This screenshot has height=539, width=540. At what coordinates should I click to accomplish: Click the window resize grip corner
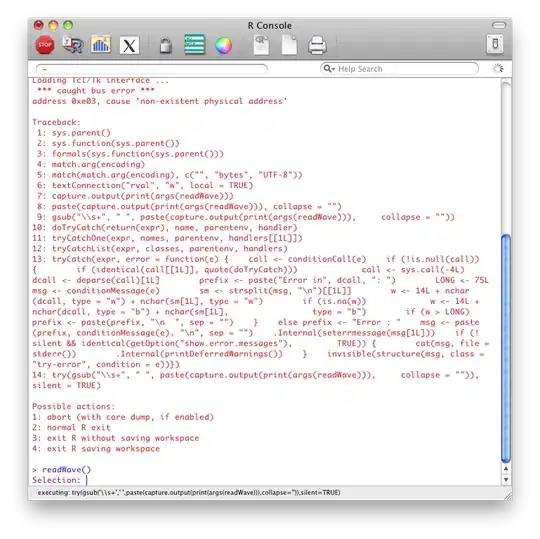click(x=508, y=496)
